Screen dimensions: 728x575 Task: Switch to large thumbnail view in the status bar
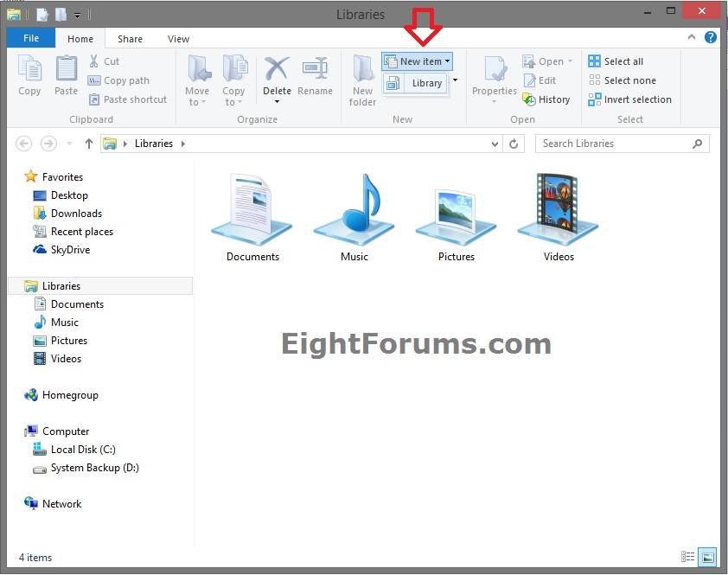click(706, 558)
